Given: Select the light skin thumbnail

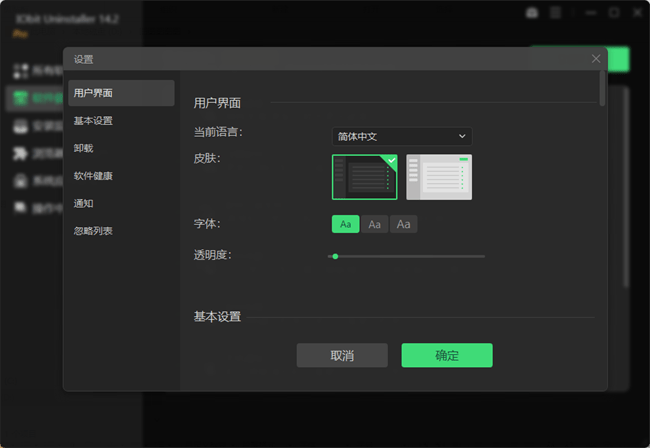Looking at the screenshot, I should tap(439, 177).
